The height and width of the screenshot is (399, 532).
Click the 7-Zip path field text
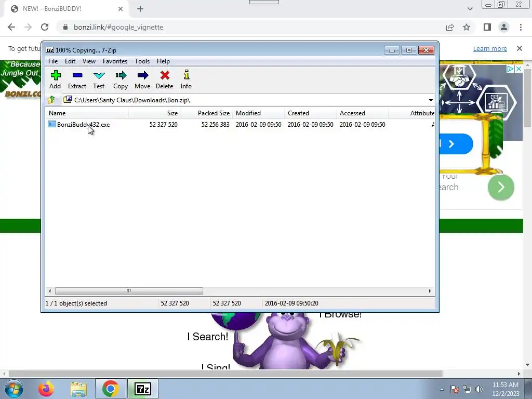[x=132, y=100]
